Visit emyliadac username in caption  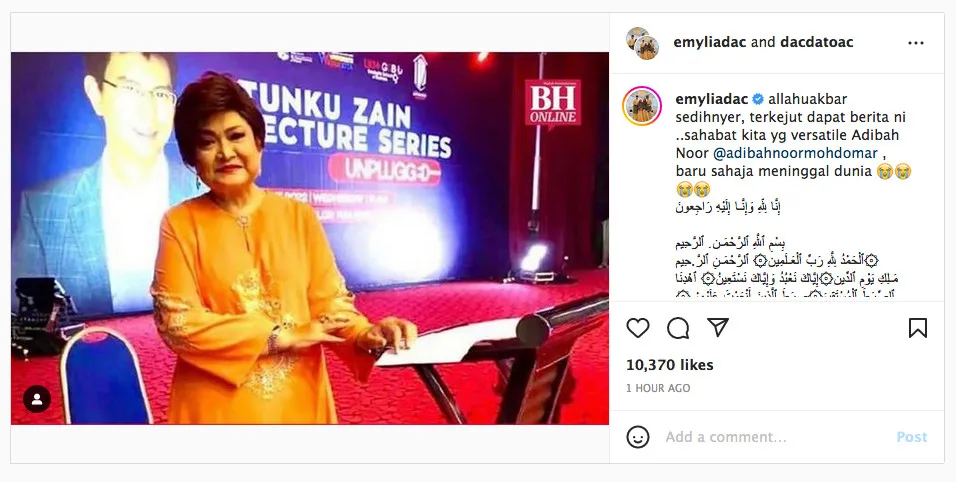pos(712,99)
